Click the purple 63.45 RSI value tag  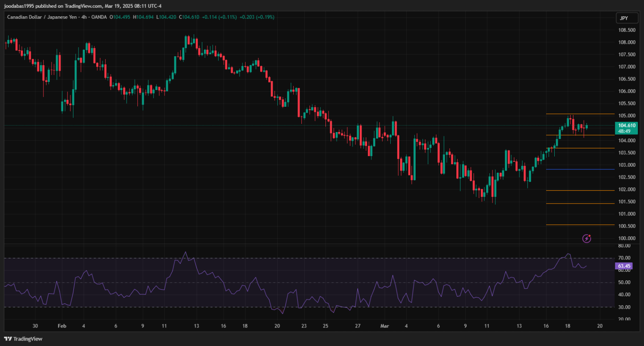pyautogui.click(x=623, y=266)
